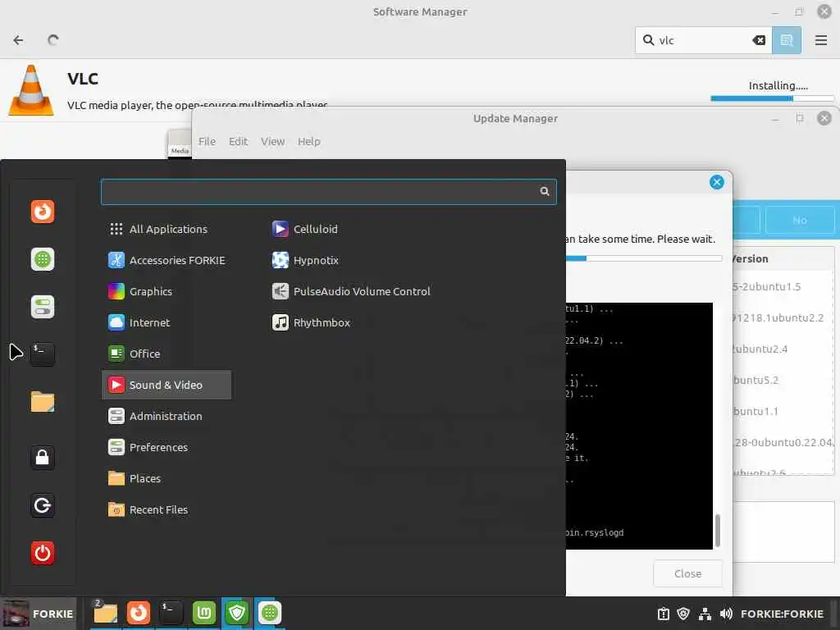
Task: Open the Firefox launcher in the taskbar
Action: pos(138,613)
